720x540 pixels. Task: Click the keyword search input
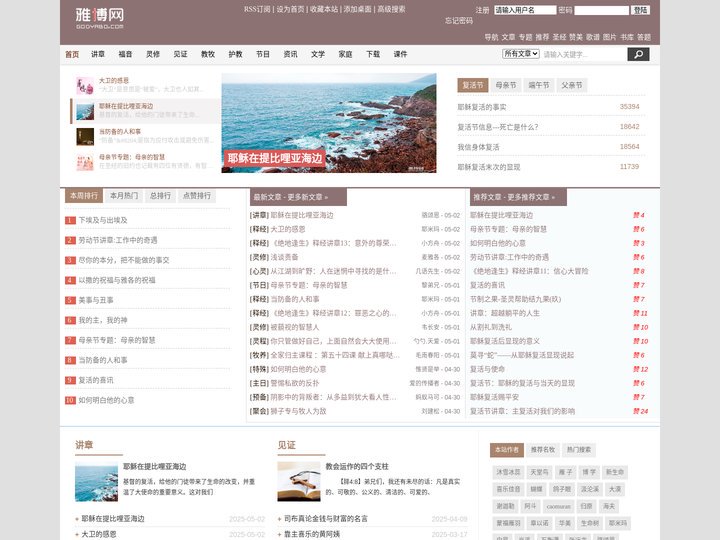[584, 54]
